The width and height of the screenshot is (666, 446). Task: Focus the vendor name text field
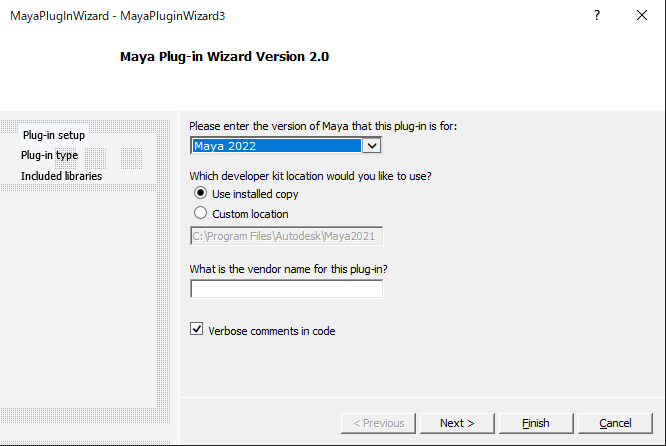tap(286, 289)
